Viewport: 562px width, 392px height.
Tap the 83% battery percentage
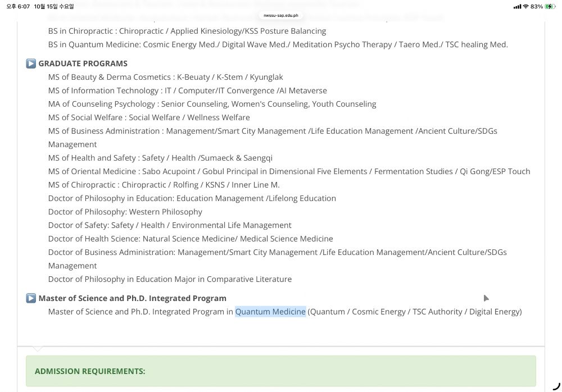point(537,6)
